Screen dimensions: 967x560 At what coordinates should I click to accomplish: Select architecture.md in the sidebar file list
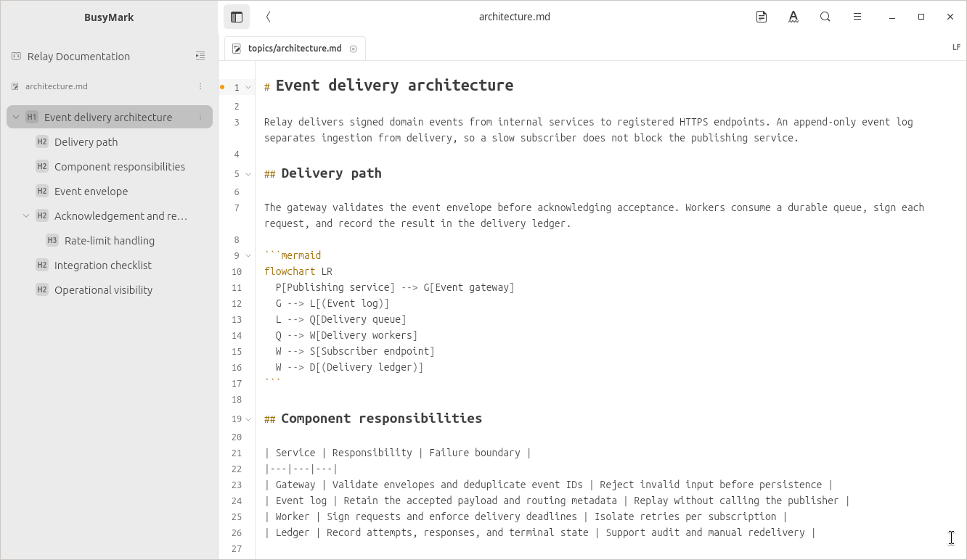click(57, 86)
